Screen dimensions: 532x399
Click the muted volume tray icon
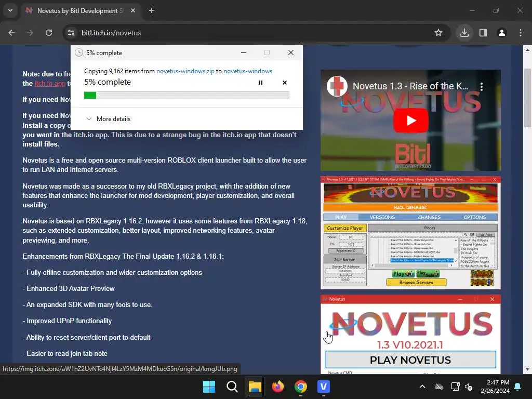(x=469, y=387)
